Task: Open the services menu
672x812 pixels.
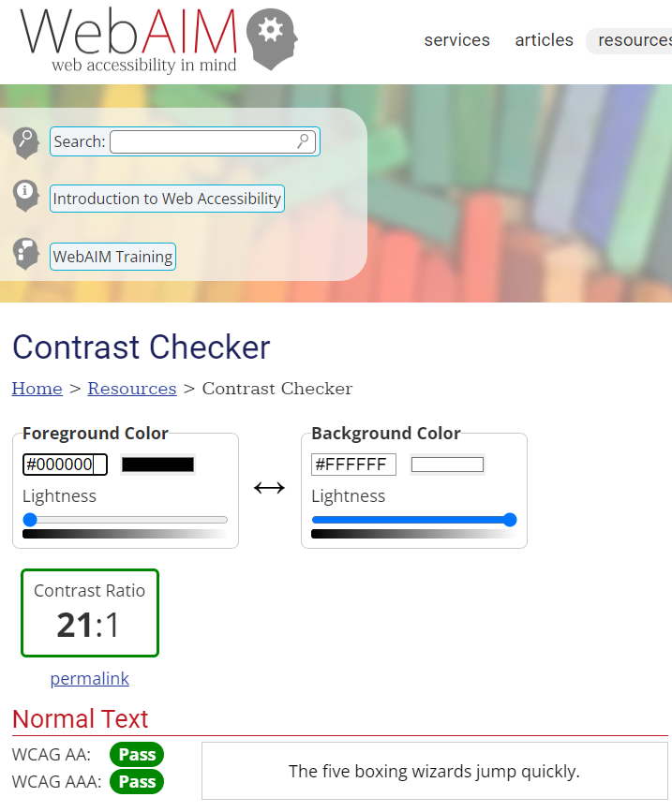Action: coord(457,40)
